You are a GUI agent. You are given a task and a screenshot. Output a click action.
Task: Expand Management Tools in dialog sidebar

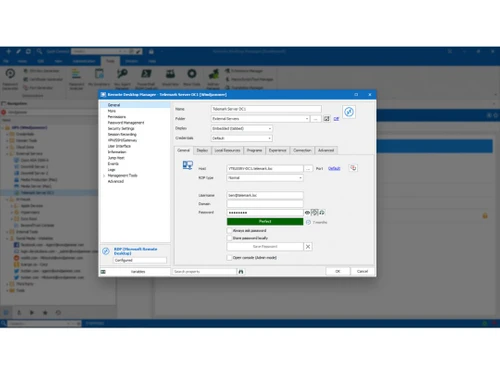(104, 176)
